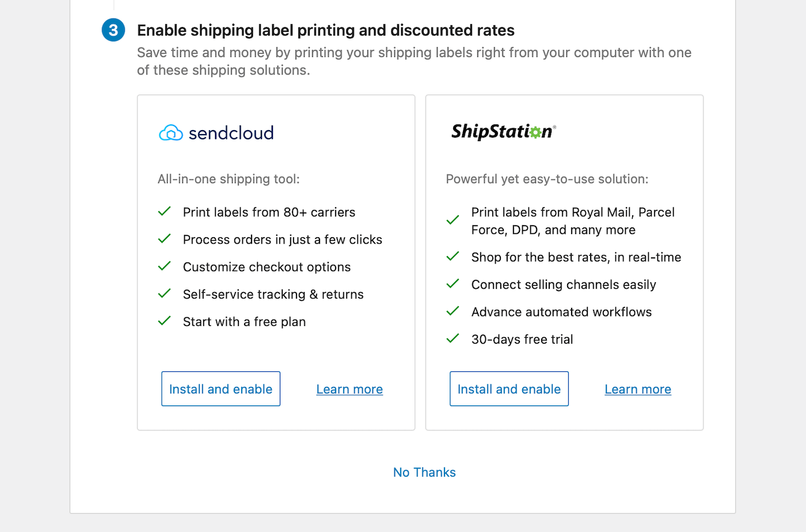Click checkmark beside "Print labels from 80+ carriers"
Viewport: 806px width, 532px height.
pyautogui.click(x=165, y=211)
